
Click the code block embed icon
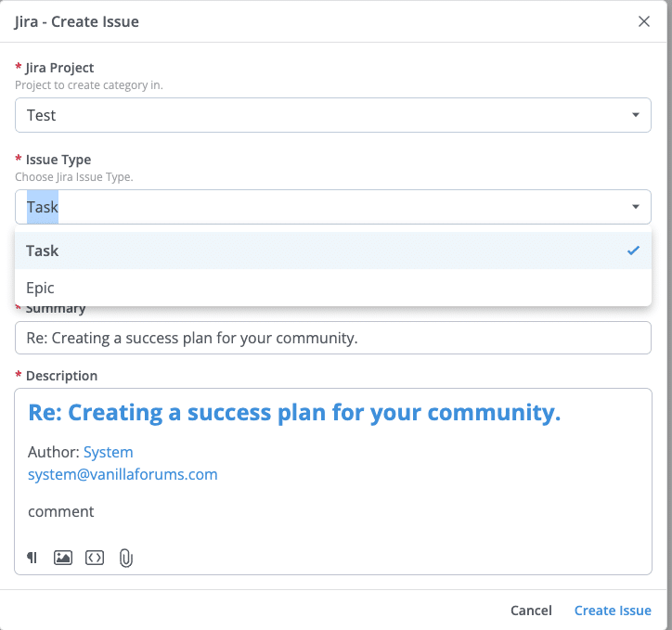tap(95, 558)
